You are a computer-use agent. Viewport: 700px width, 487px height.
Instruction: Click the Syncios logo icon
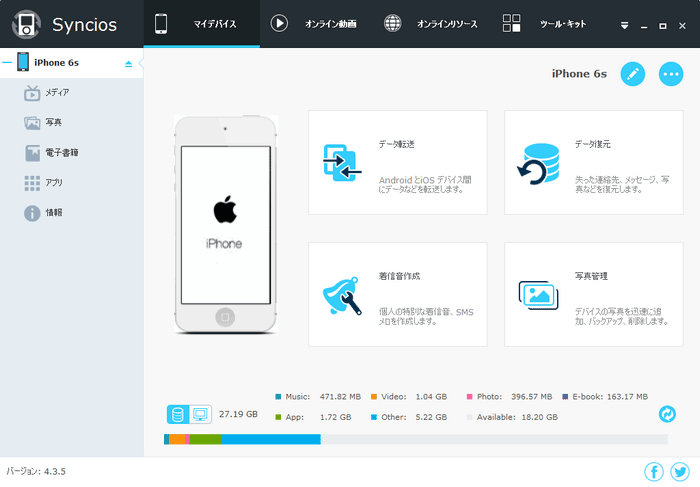coord(26,25)
